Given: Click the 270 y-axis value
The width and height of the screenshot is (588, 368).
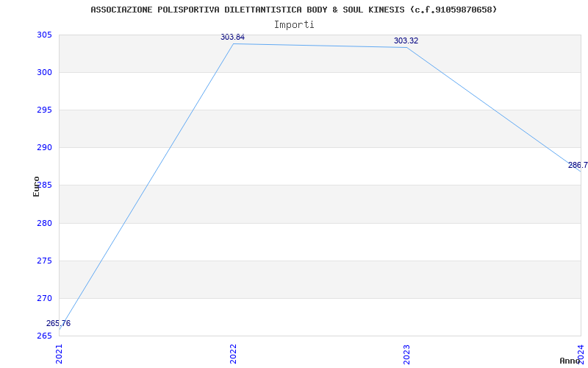Looking at the screenshot, I should pyautogui.click(x=44, y=298).
